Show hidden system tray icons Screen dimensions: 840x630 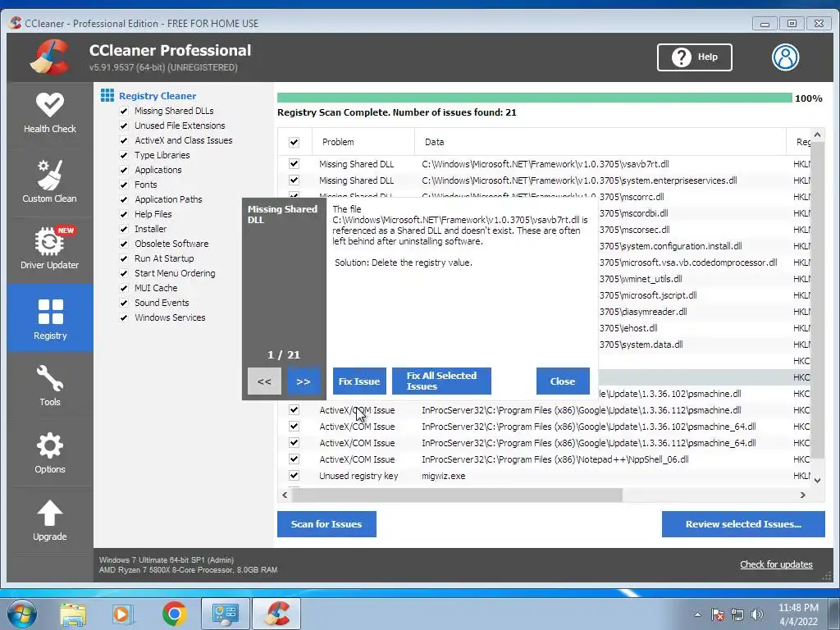coord(697,614)
